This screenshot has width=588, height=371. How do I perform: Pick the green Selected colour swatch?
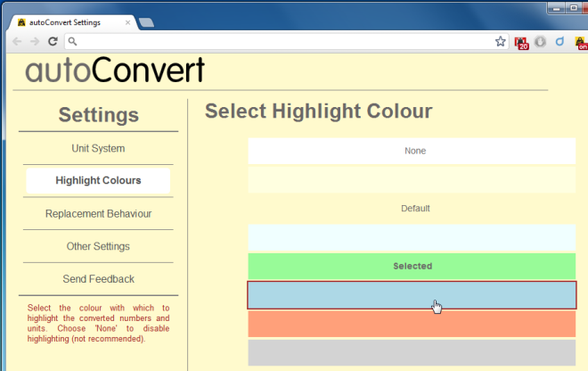coord(412,266)
